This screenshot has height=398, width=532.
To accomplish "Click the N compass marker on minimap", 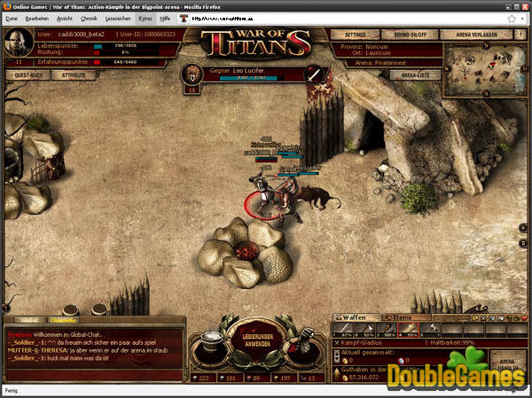I will click(x=486, y=46).
